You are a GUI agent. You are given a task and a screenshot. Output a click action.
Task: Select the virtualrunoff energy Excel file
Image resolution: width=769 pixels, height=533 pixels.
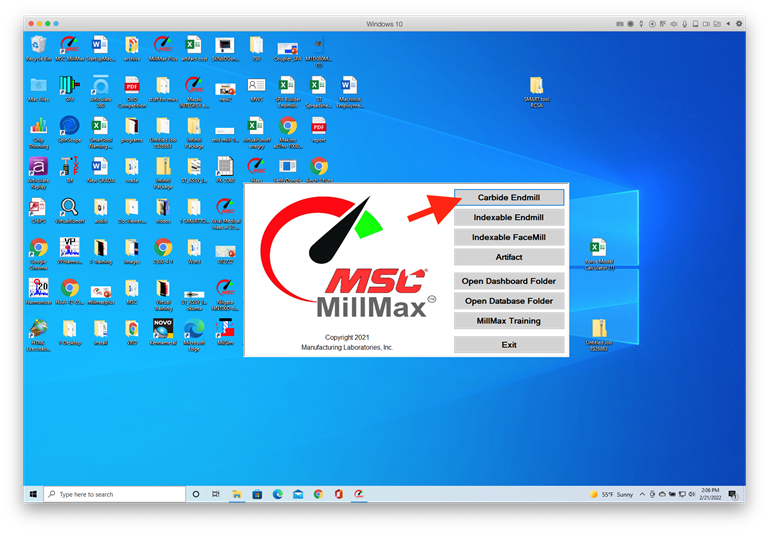coord(256,132)
